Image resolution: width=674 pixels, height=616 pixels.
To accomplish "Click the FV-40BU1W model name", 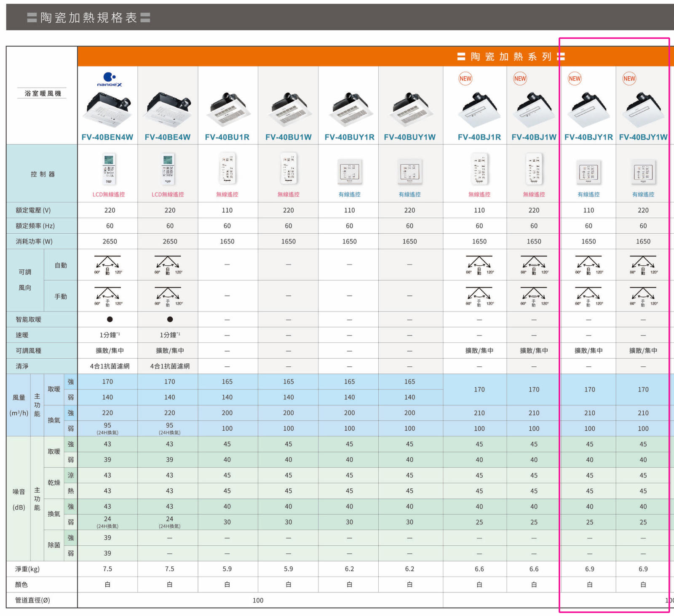I will 289,137.
